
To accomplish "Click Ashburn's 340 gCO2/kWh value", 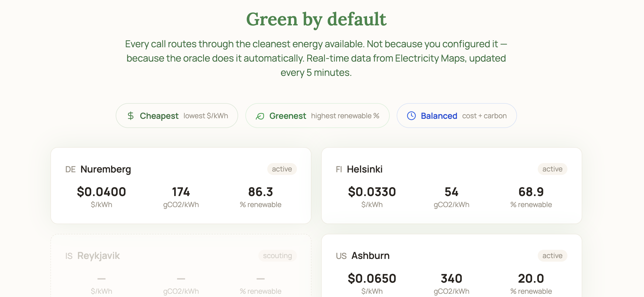I will click(x=451, y=279).
